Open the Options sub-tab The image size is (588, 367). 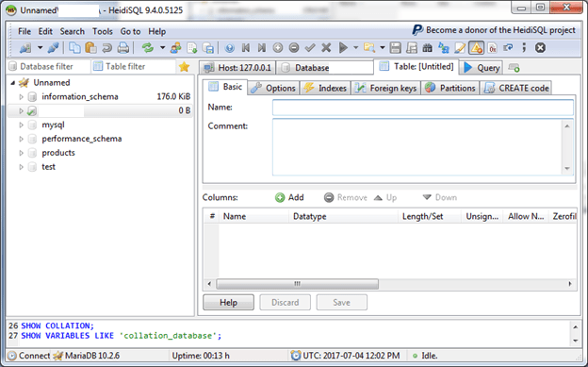273,88
